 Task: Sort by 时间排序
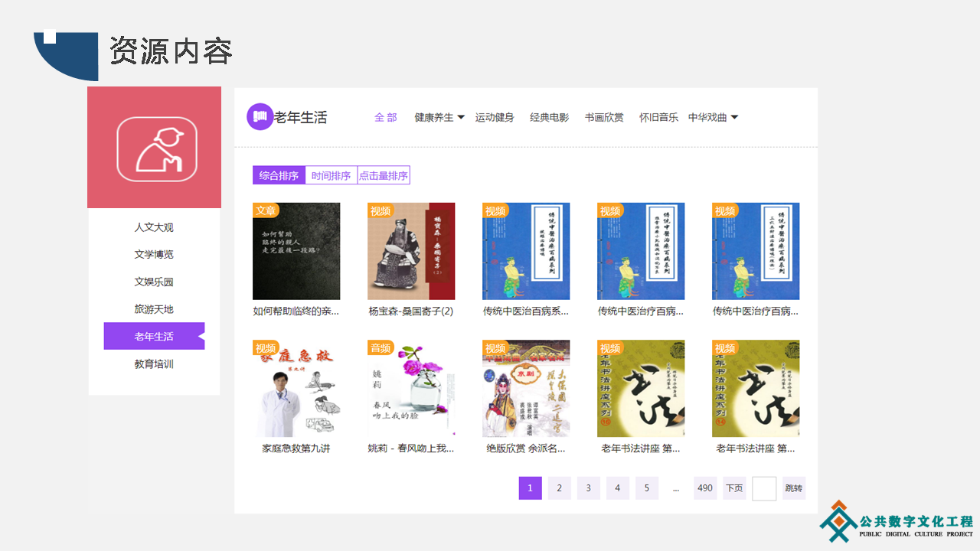332,175
